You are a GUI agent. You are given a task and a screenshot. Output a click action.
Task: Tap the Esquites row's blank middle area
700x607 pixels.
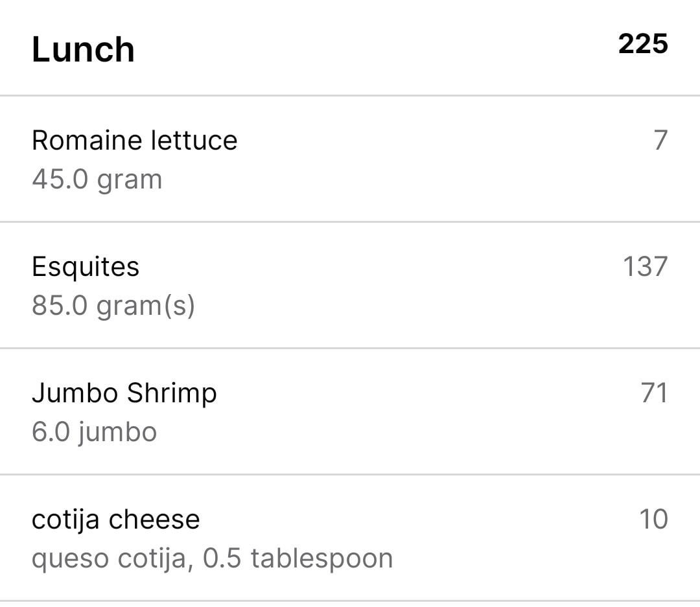pos(379,286)
